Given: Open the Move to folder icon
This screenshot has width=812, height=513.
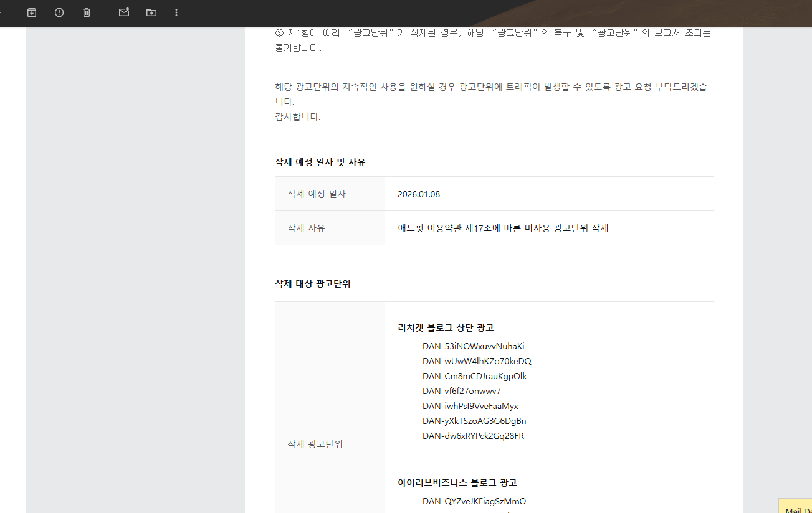Looking at the screenshot, I should 151,12.
